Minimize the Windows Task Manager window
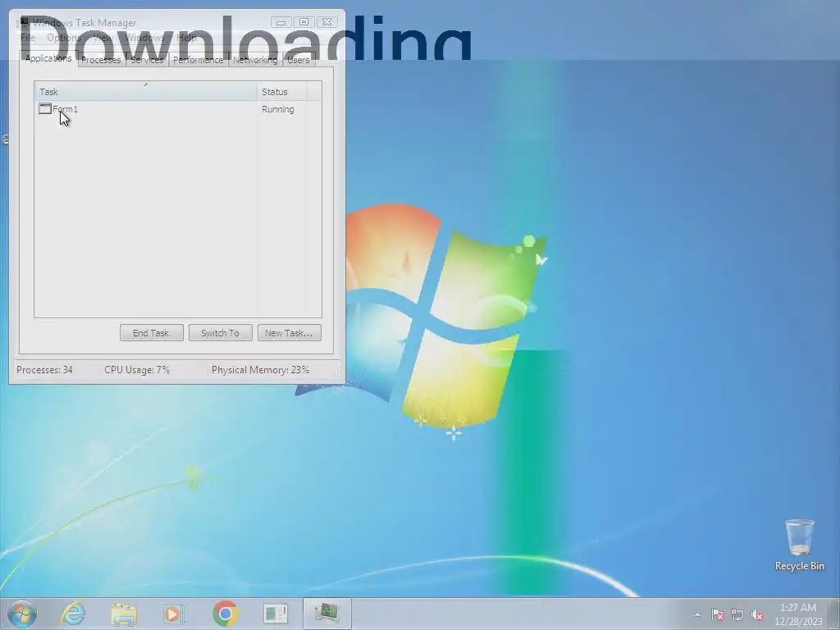This screenshot has height=630, width=840. coord(281,22)
